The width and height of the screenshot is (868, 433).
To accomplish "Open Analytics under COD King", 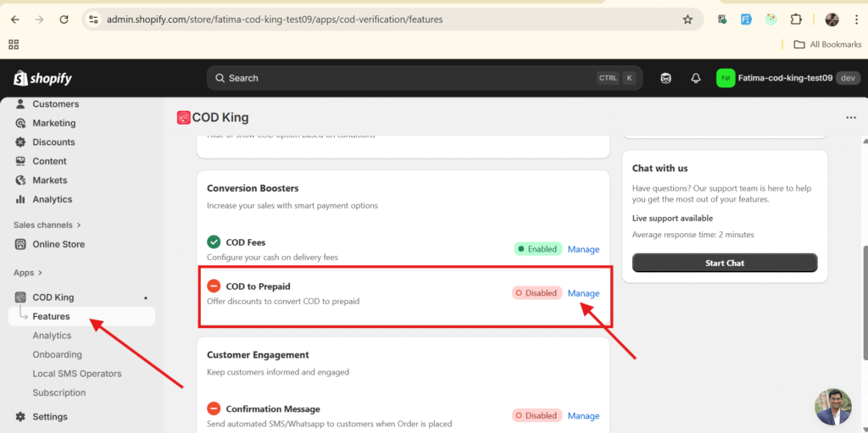I will pyautogui.click(x=52, y=336).
